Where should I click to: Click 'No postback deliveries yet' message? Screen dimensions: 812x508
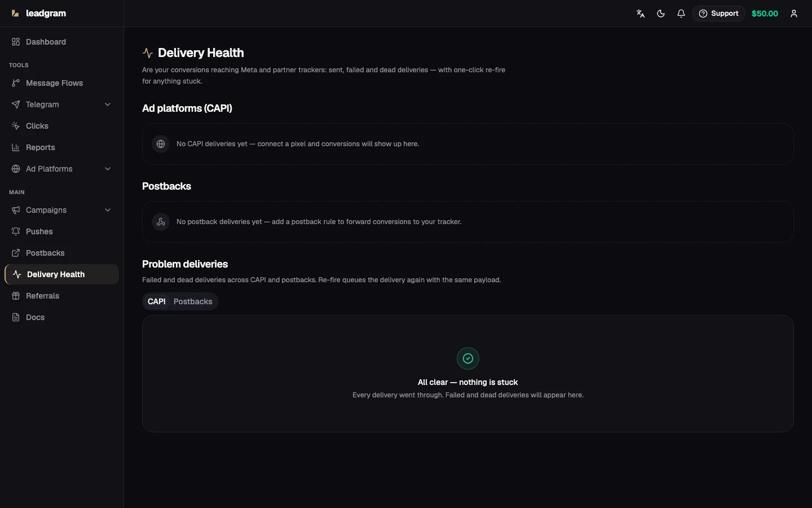tap(319, 222)
